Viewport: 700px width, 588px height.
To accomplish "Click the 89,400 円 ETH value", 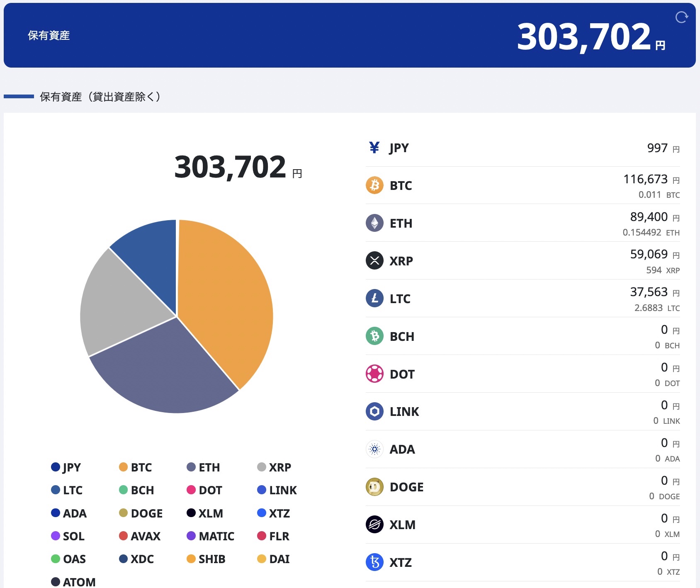I will (655, 217).
